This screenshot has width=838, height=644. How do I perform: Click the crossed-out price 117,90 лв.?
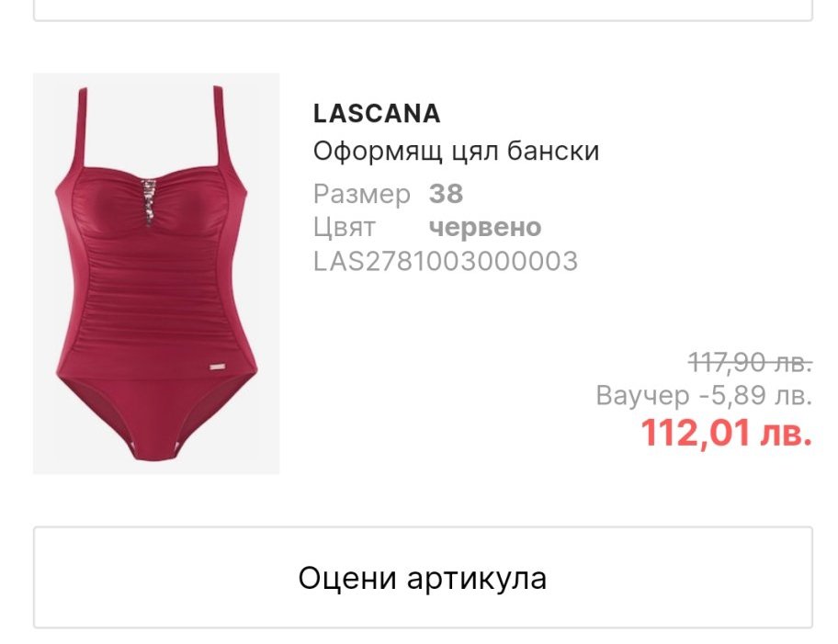point(751,363)
